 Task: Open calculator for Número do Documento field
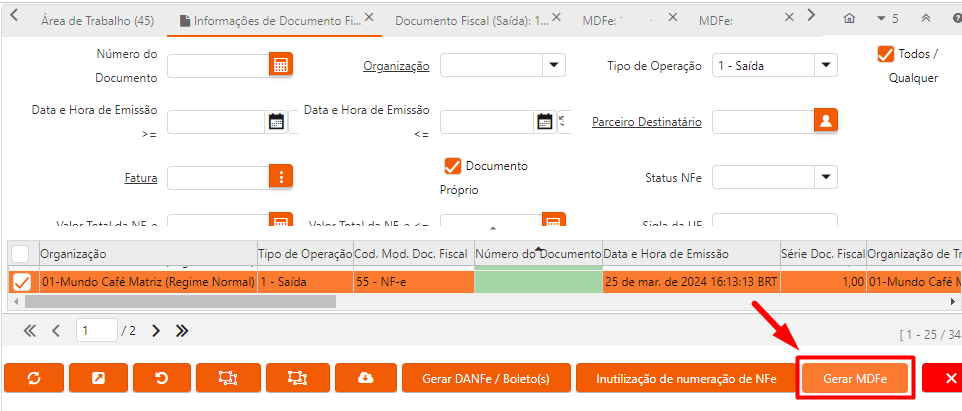[281, 65]
